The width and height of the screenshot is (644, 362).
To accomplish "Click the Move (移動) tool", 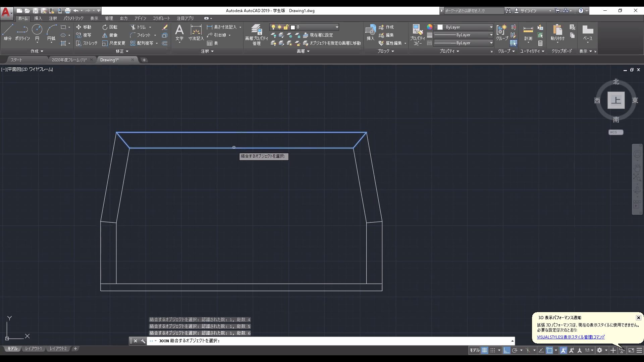I will click(84, 27).
